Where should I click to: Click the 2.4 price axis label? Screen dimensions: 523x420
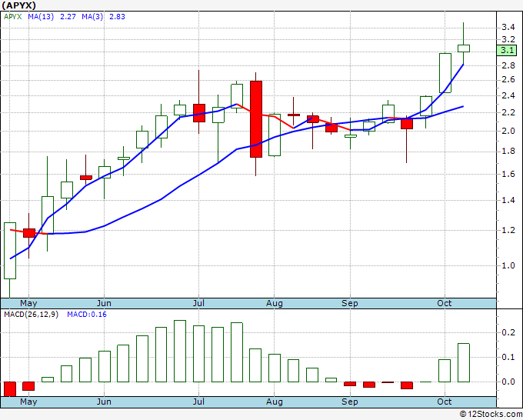point(508,95)
